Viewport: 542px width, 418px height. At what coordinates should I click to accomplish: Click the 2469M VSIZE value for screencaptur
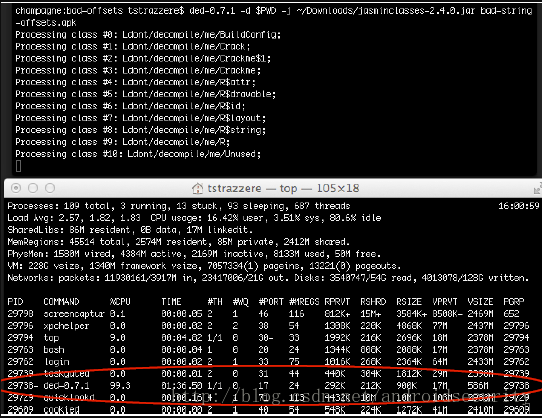tap(480, 314)
